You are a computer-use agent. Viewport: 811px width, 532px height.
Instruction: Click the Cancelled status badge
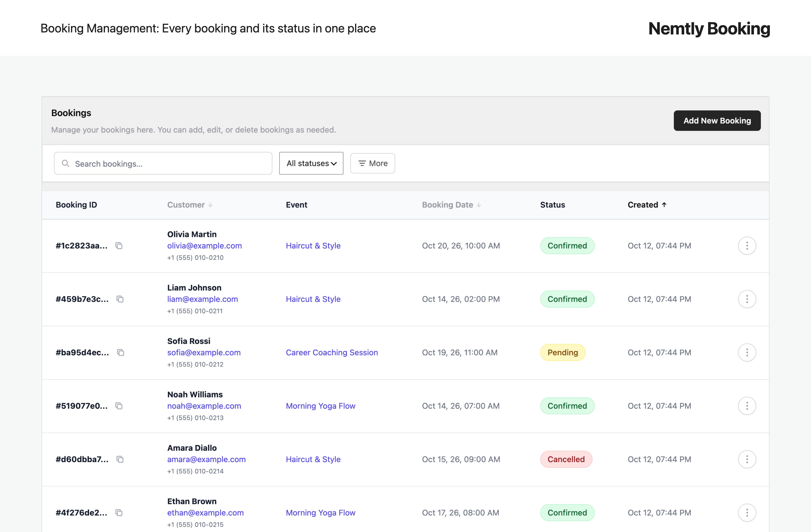566,460
